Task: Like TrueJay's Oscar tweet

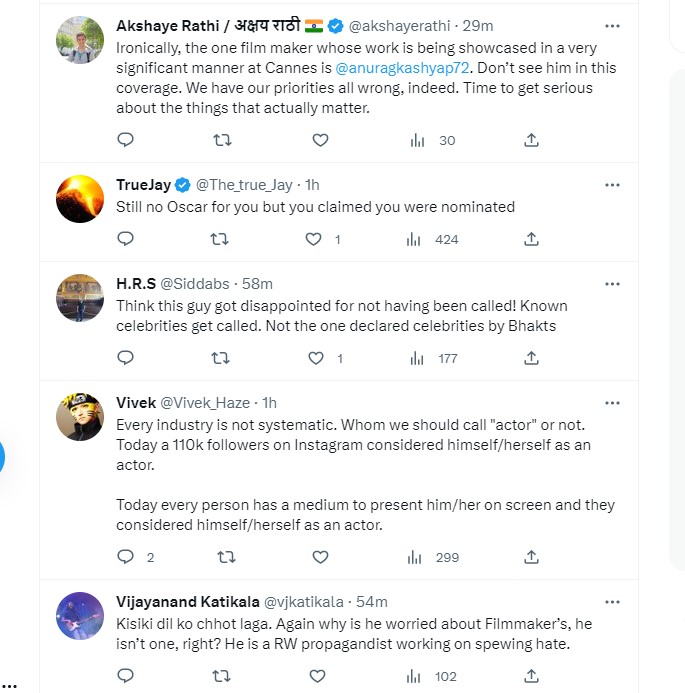Action: pos(314,239)
